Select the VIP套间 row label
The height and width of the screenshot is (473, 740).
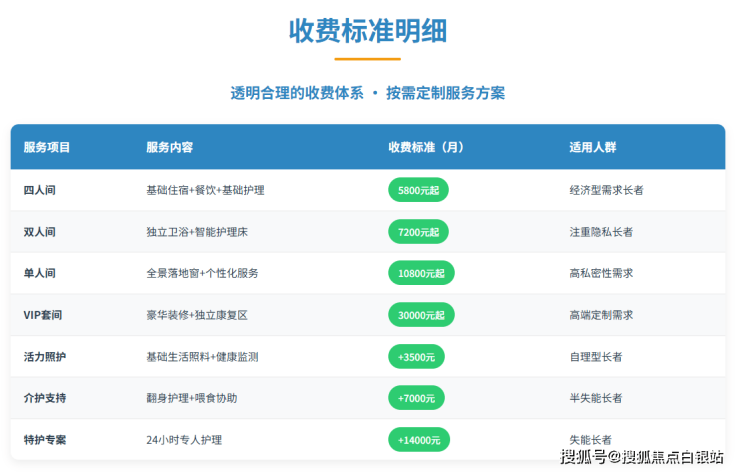[43, 314]
